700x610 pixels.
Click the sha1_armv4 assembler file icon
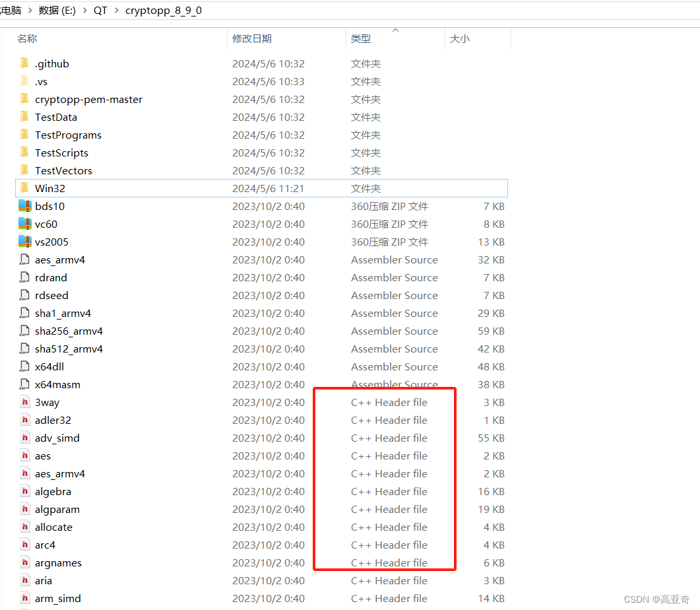pyautogui.click(x=24, y=313)
